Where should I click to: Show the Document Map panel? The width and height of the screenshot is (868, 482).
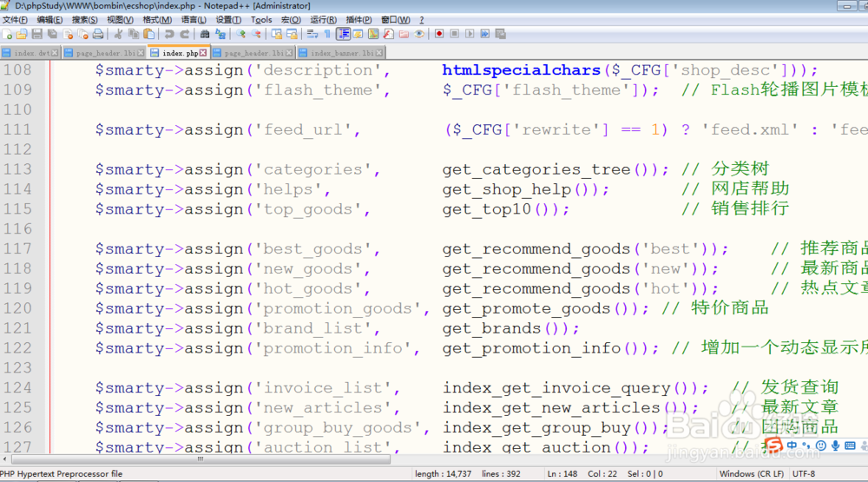373,34
